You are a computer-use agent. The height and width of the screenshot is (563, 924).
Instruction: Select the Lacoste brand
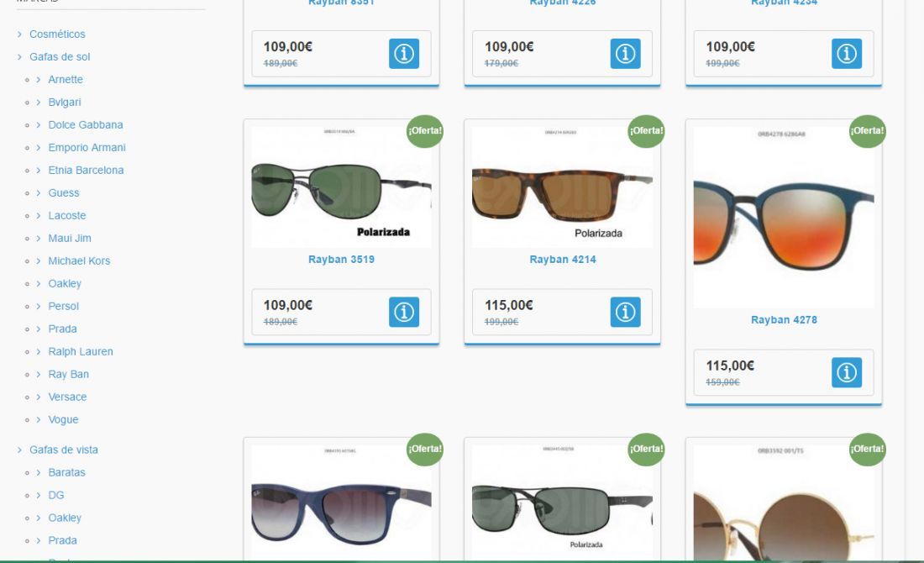[67, 216]
